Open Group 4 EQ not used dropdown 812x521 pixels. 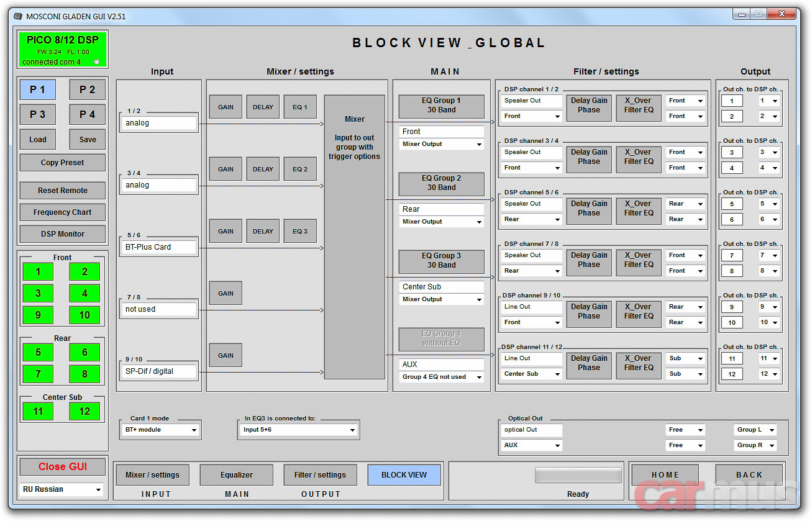pos(442,377)
